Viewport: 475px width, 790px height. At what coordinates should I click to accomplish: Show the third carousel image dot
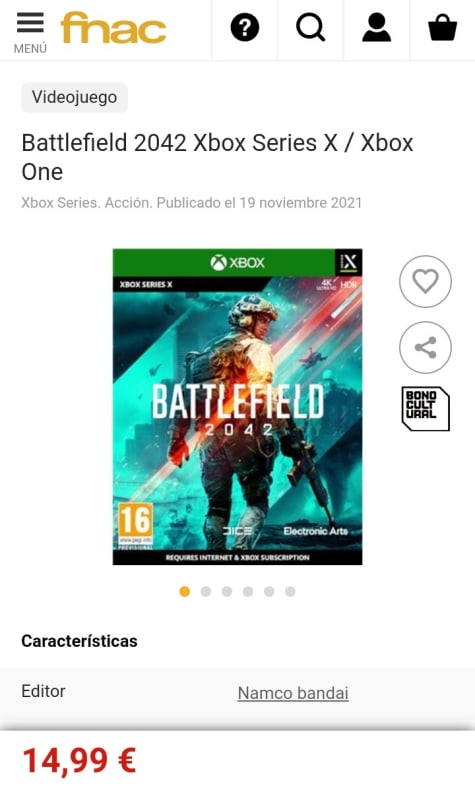tap(227, 591)
